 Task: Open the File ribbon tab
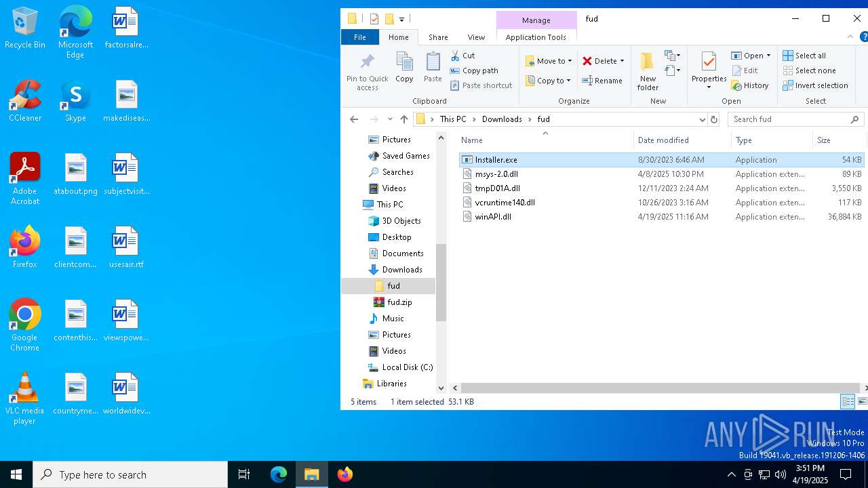(360, 37)
